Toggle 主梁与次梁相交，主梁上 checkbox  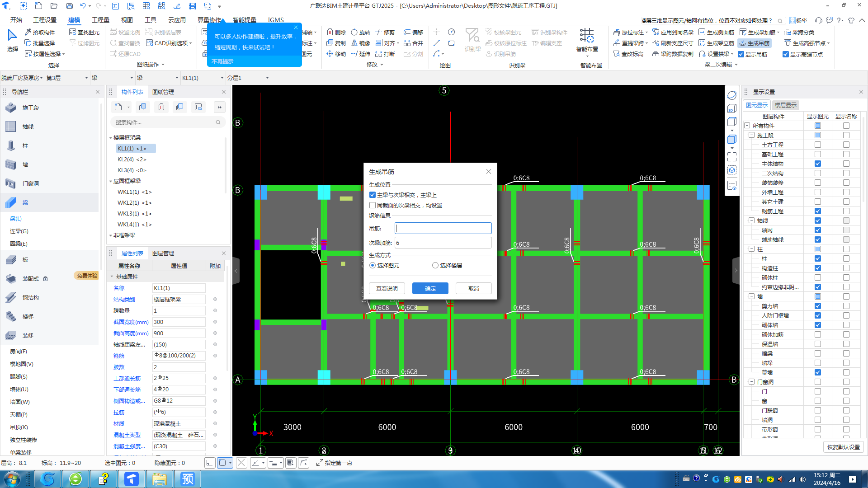(373, 195)
